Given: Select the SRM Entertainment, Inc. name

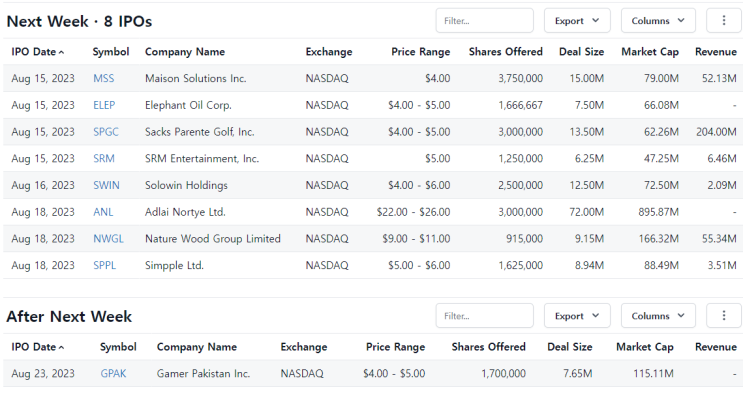Looking at the screenshot, I should point(202,158).
